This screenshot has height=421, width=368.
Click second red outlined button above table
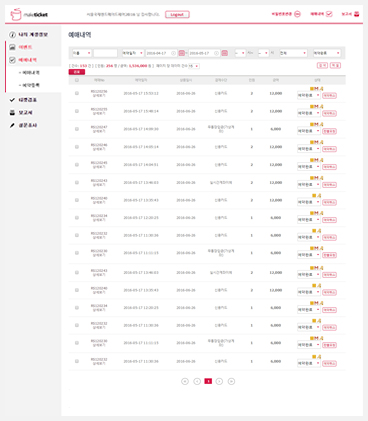click(x=335, y=66)
